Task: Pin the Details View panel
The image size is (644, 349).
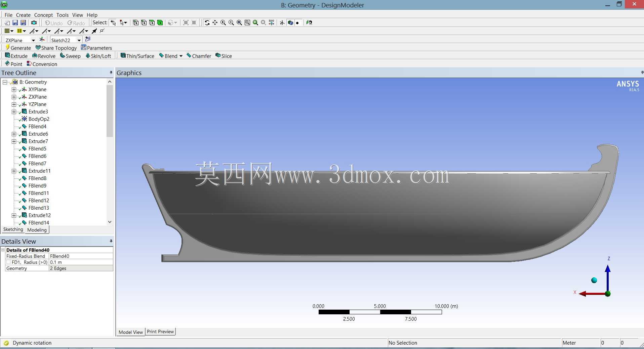Action: 111,241
